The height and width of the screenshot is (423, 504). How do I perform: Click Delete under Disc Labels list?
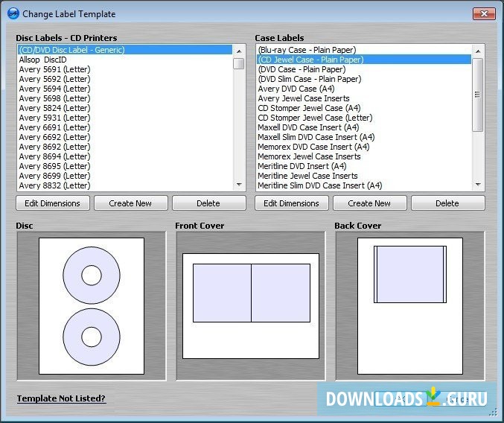click(x=209, y=203)
